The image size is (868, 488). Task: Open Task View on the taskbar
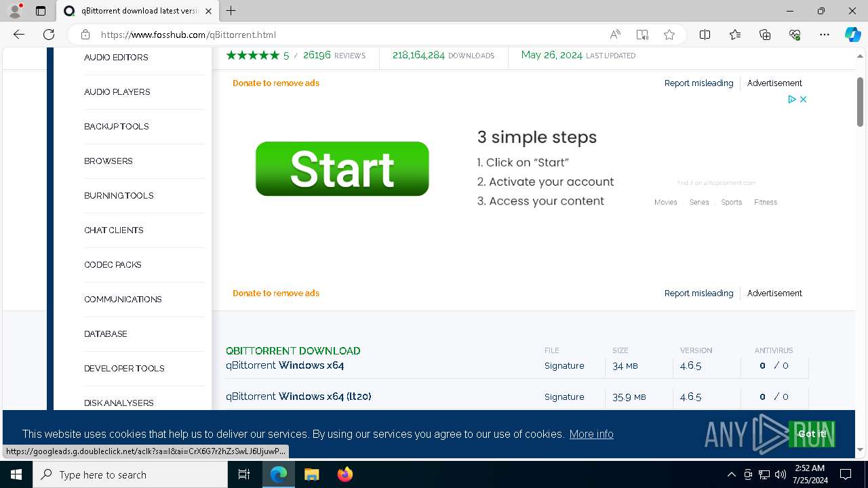click(244, 474)
